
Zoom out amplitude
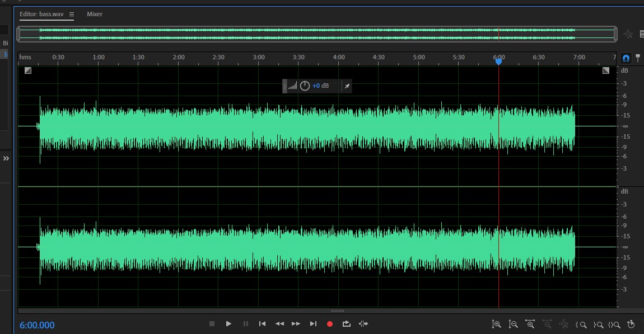tap(513, 324)
